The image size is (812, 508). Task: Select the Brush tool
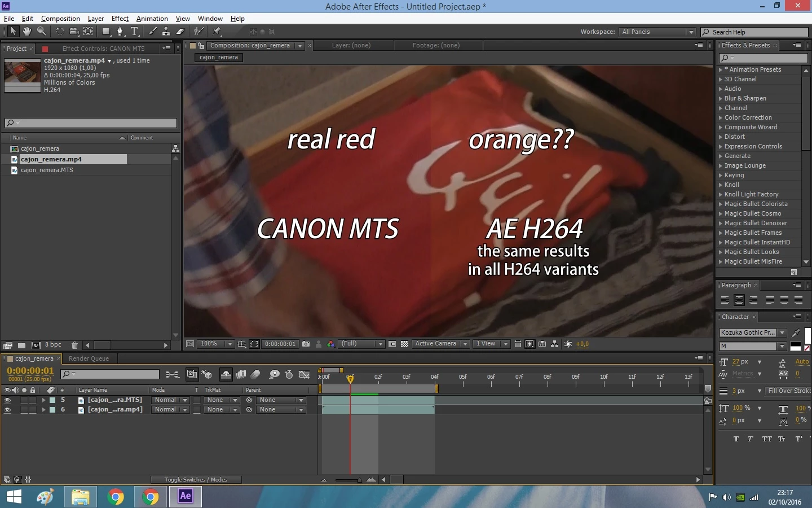tap(152, 32)
